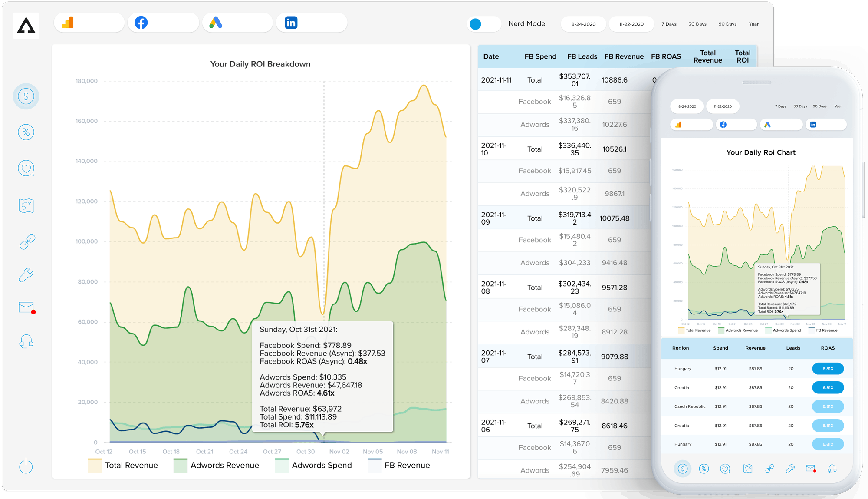Image resolution: width=868 pixels, height=499 pixels.
Task: Set range to 30 Days
Action: coord(697,24)
